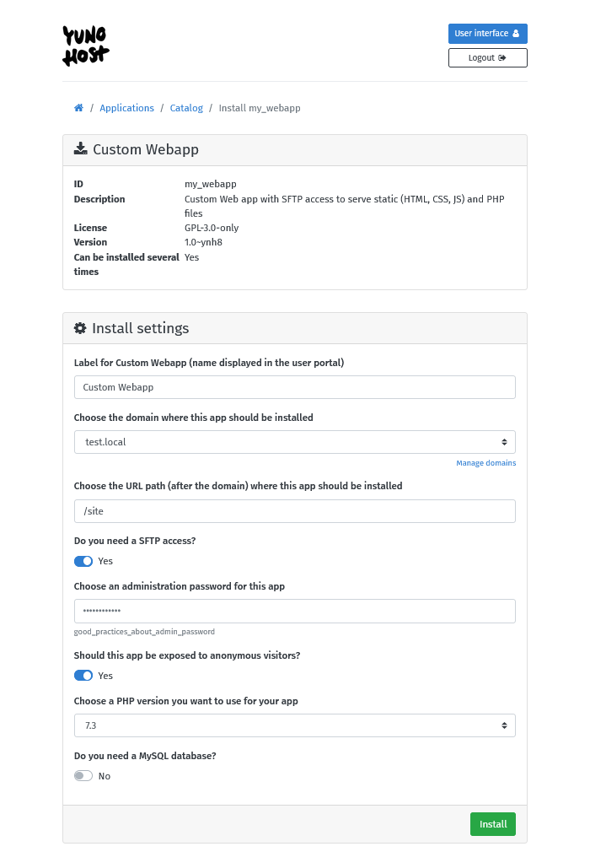Image resolution: width=590 pixels, height=868 pixels.
Task: Click the URL path field containing /site
Action: (294, 510)
